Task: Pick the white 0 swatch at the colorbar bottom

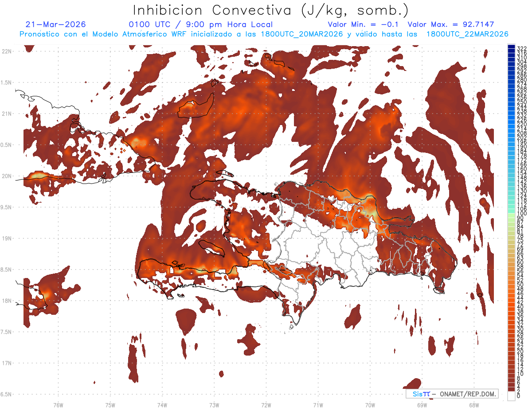Action: coord(511,395)
